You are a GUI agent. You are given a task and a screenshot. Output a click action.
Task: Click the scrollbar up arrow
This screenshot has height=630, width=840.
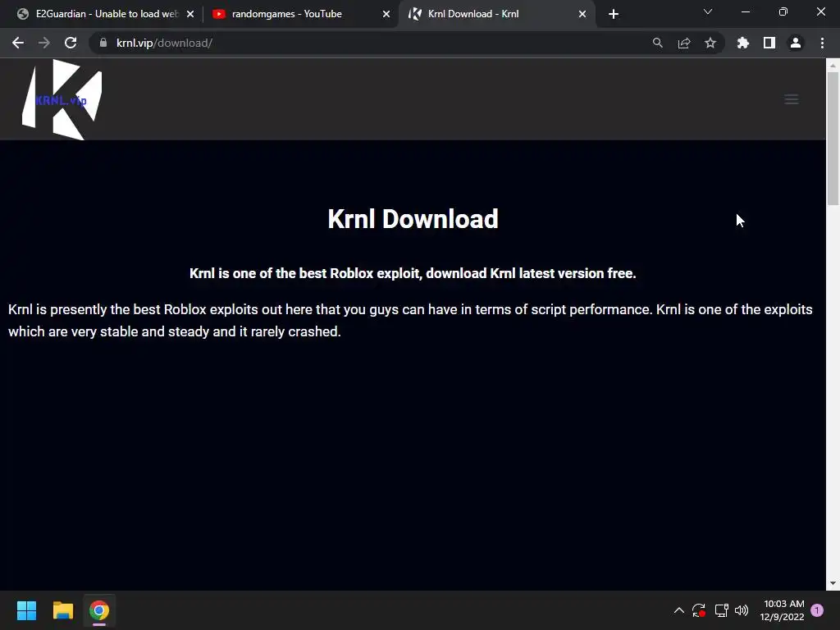pyautogui.click(x=833, y=66)
